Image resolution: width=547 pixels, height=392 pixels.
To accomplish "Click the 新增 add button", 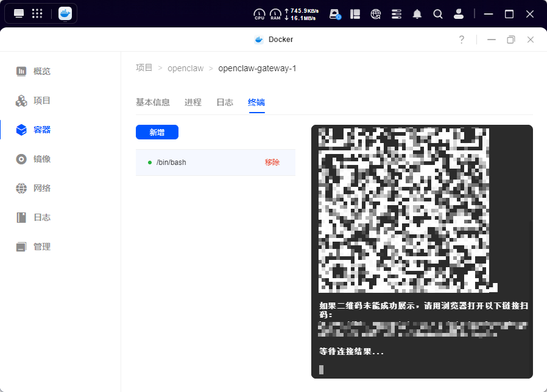I will point(157,132).
